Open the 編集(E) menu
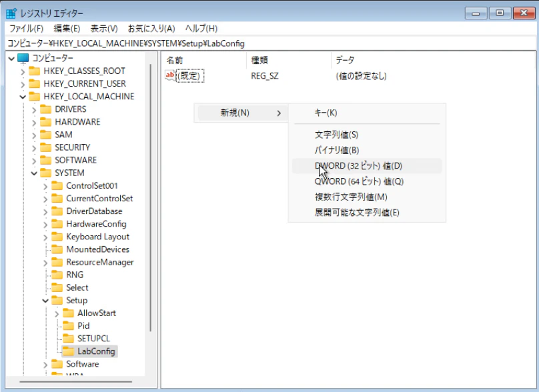Viewport: 539px width, 392px height. tap(67, 29)
